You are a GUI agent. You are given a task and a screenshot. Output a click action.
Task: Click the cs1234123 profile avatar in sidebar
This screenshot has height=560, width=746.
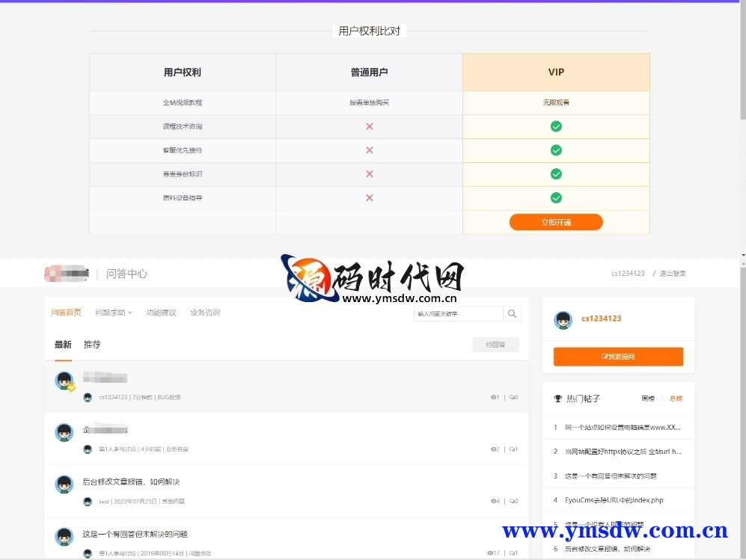[x=563, y=320]
